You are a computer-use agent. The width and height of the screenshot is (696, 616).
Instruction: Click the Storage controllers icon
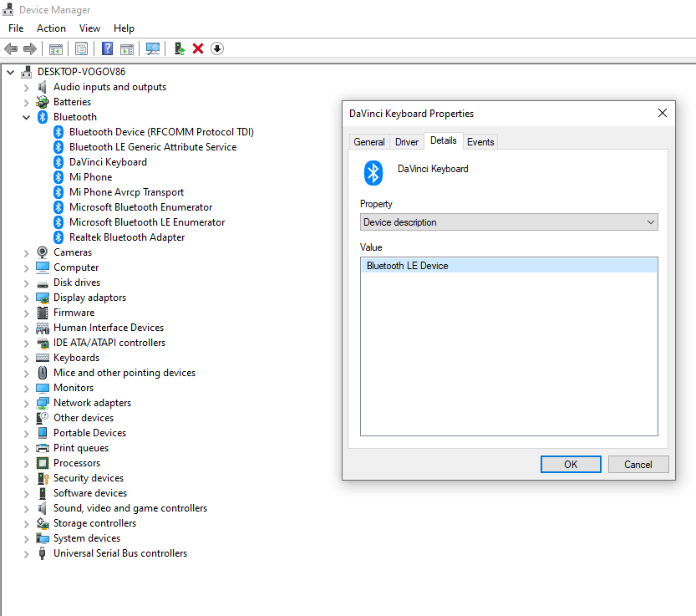[42, 523]
